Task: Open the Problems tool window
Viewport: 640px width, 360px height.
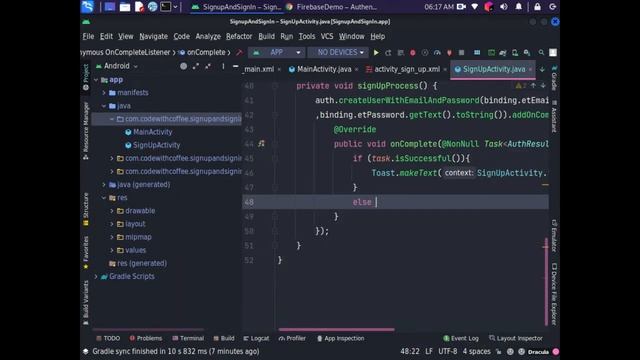Action: click(146, 338)
